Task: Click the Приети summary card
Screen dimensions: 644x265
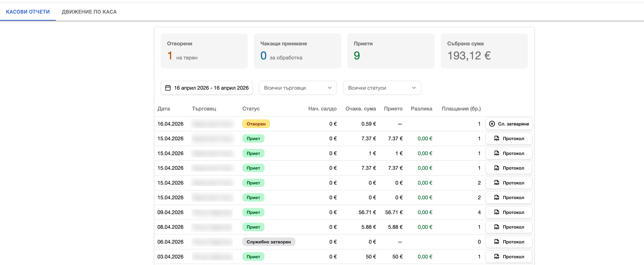Action: click(x=391, y=51)
